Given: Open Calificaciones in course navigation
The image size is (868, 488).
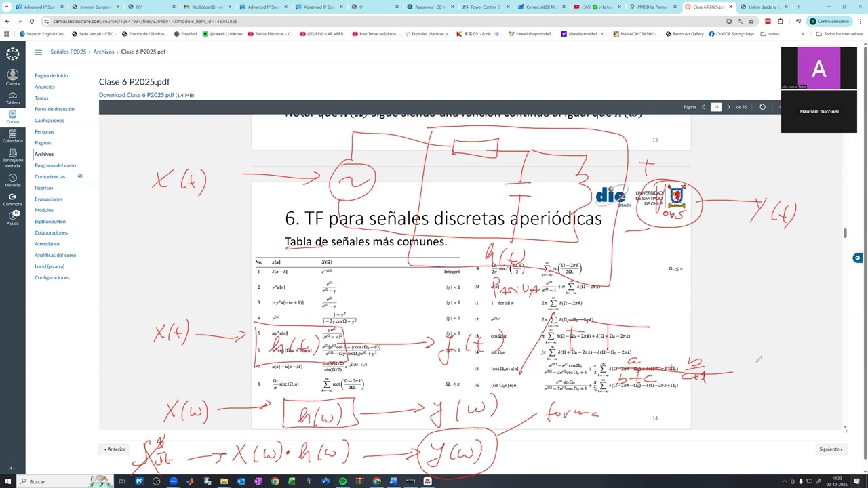Looking at the screenshot, I should click(50, 120).
